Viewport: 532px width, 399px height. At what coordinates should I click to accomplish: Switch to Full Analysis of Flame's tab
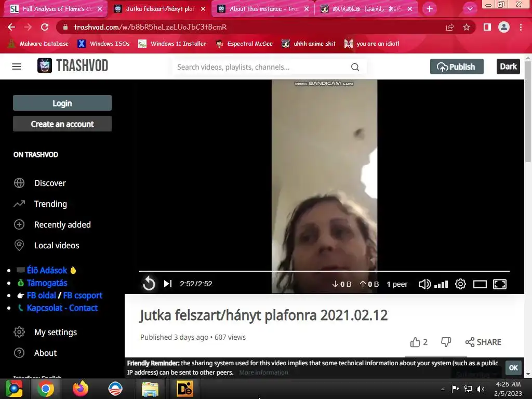(55, 9)
